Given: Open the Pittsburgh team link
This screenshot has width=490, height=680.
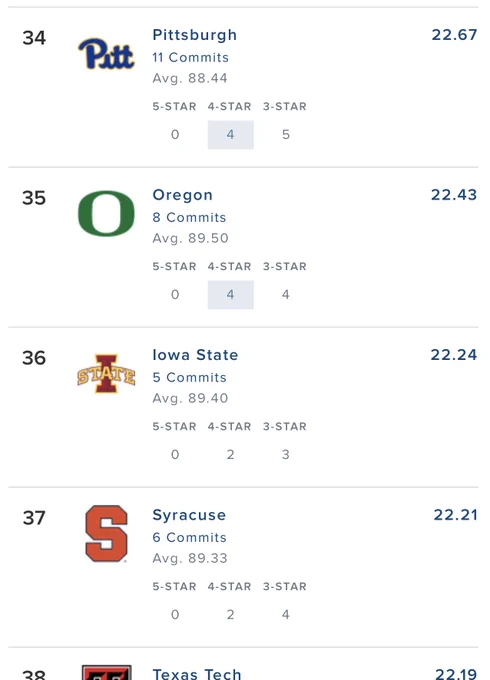Looking at the screenshot, I should pos(195,35).
